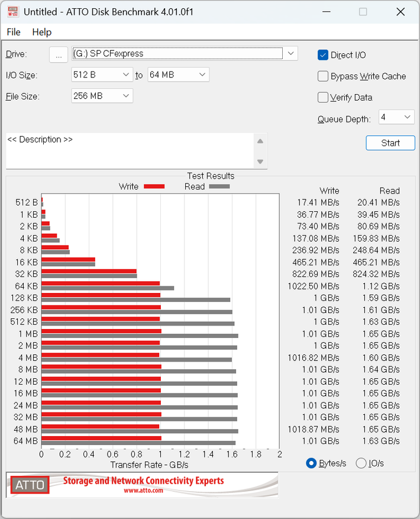Click the red Write legend swatch
Image resolution: width=420 pixels, height=519 pixels.
click(154, 186)
